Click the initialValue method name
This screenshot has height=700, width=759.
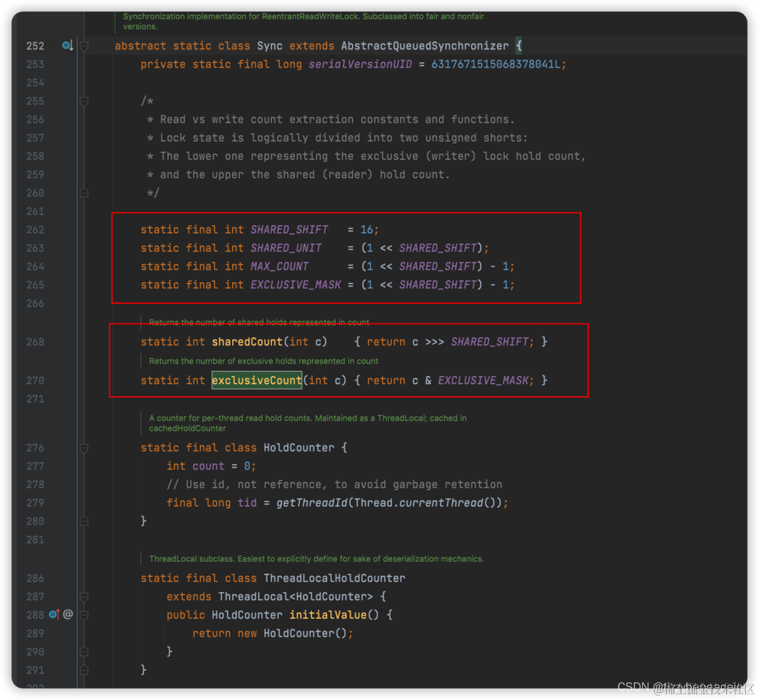point(328,615)
